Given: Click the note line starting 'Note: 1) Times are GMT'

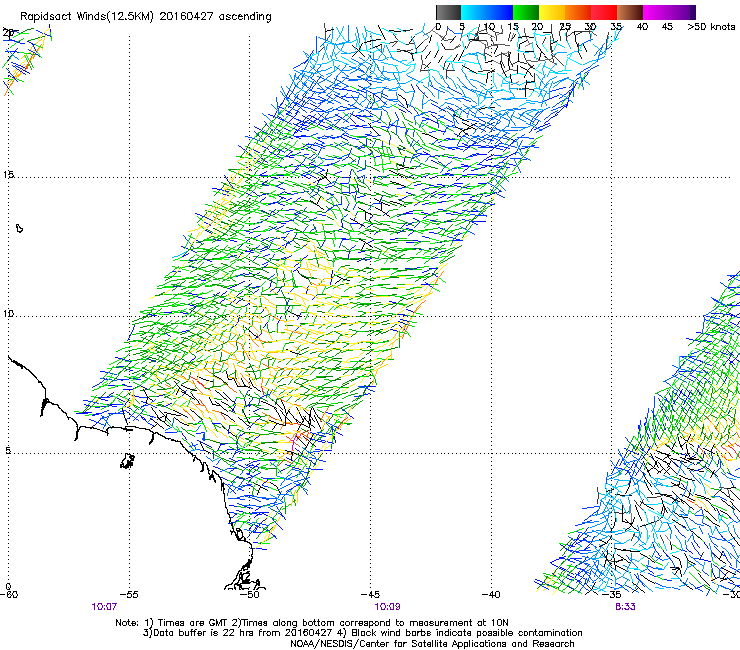Looking at the screenshot, I should pyautogui.click(x=312, y=623).
